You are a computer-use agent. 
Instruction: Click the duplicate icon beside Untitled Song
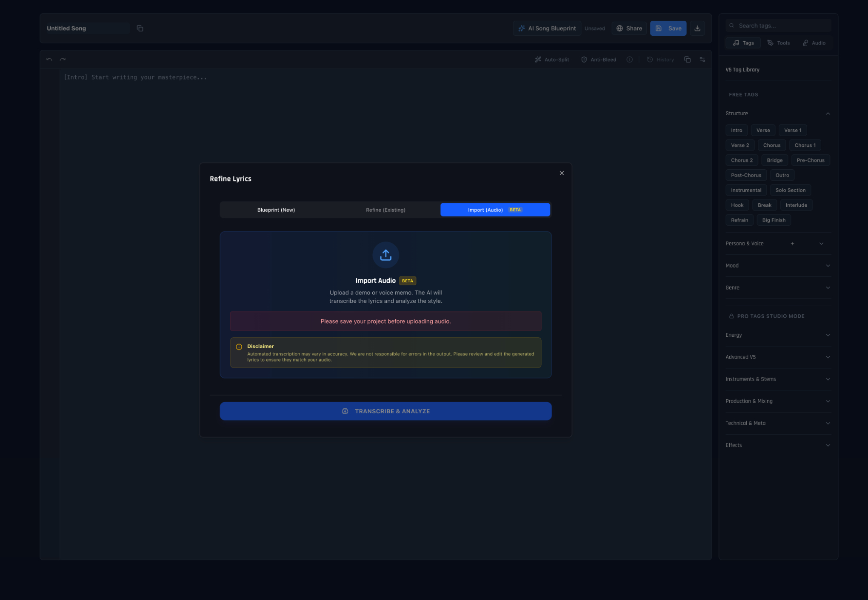140,28
